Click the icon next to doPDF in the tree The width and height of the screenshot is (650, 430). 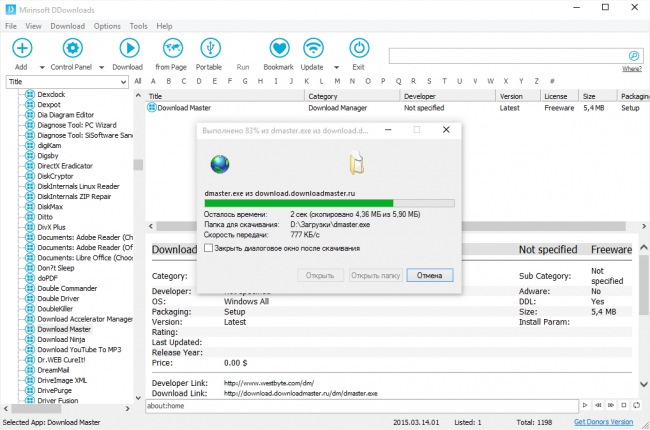click(30, 278)
